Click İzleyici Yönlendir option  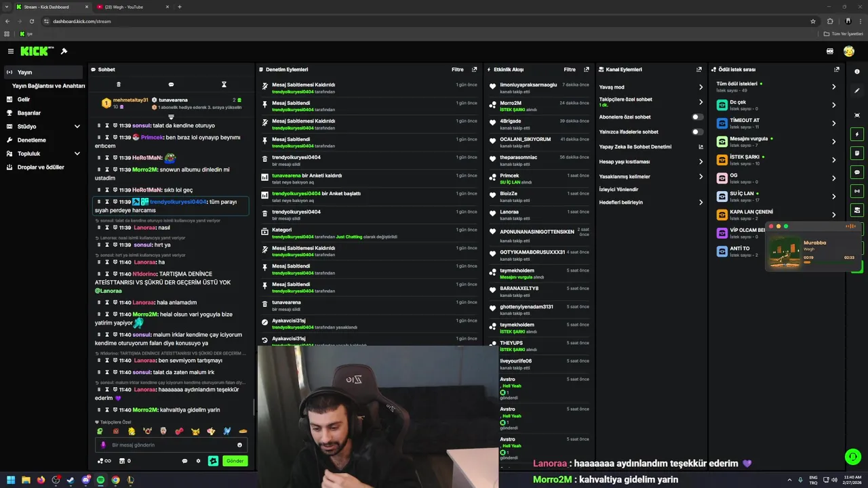(x=618, y=190)
